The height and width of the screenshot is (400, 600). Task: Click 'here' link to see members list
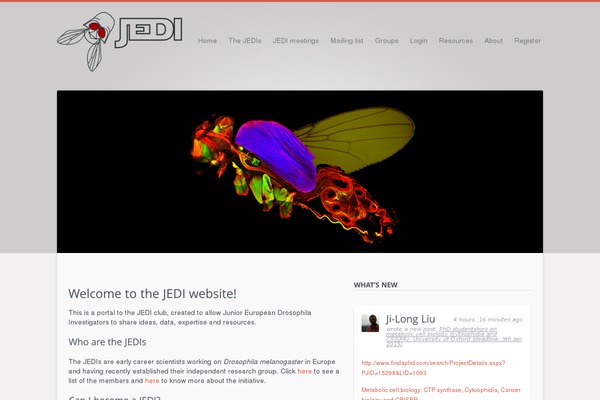[305, 371]
